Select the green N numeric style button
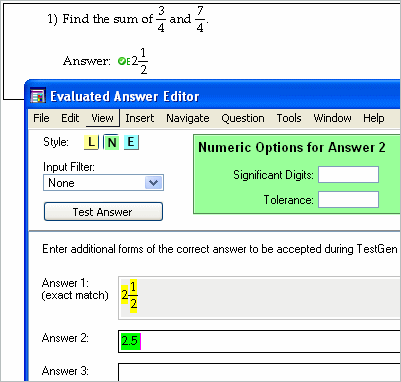Image resolution: width=401 pixels, height=382 pixels. (111, 143)
